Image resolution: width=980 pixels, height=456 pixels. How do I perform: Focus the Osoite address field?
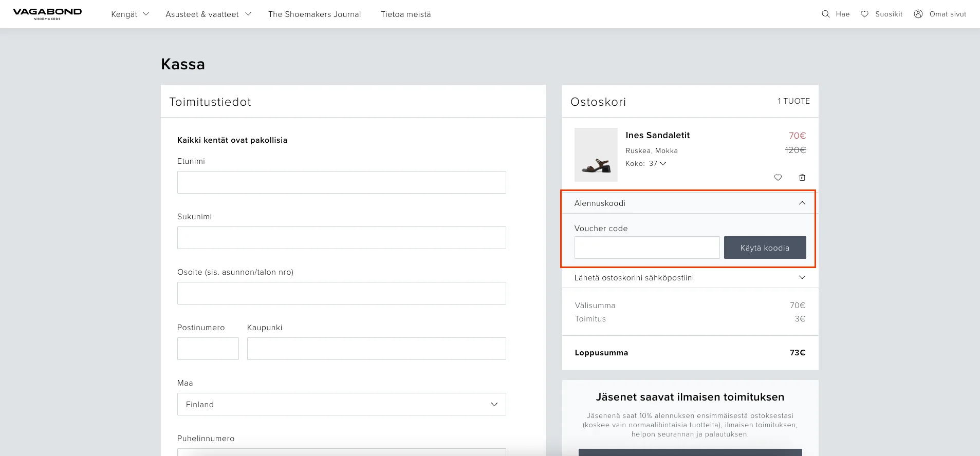click(x=342, y=293)
